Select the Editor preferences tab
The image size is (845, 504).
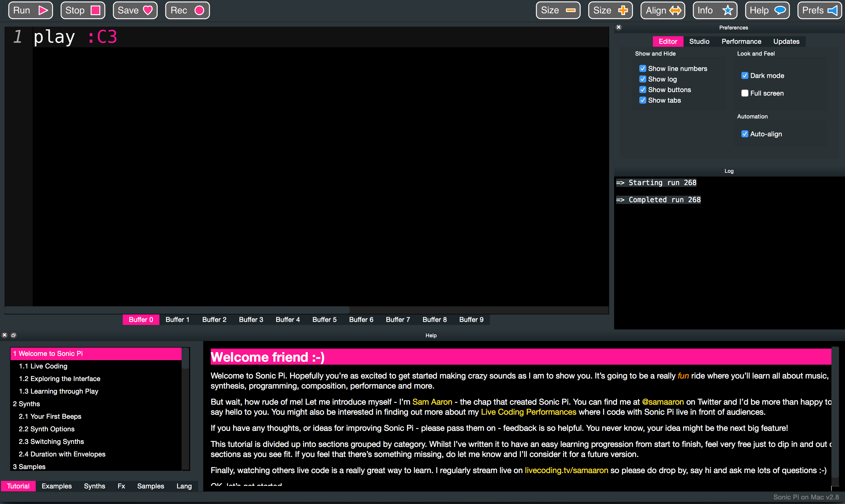pos(668,41)
